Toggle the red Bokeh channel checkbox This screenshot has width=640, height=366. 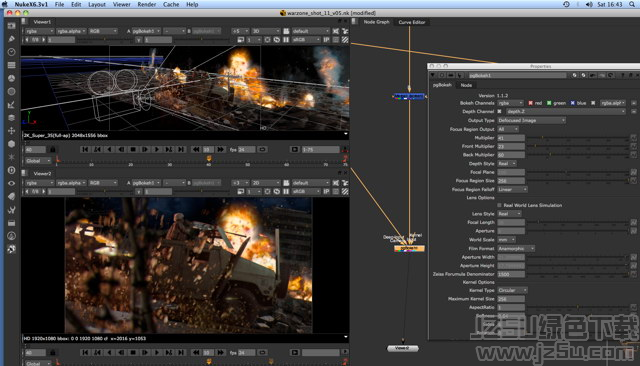pyautogui.click(x=531, y=103)
